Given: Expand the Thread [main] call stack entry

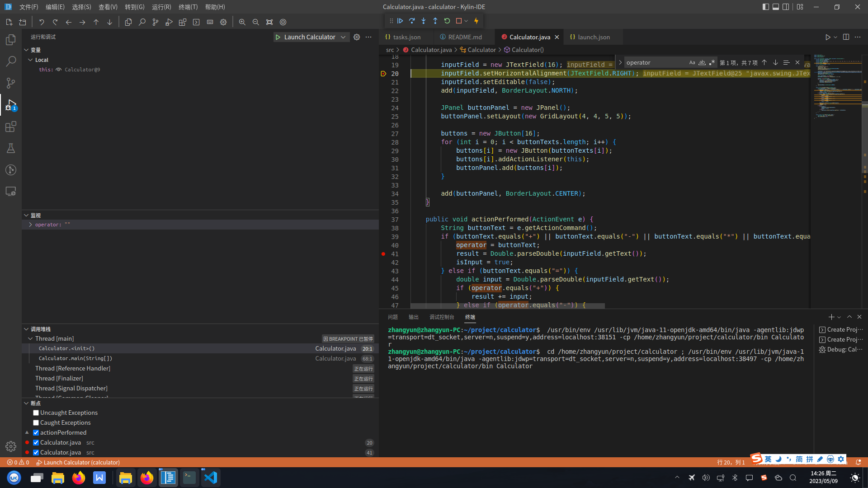Looking at the screenshot, I should (x=30, y=338).
